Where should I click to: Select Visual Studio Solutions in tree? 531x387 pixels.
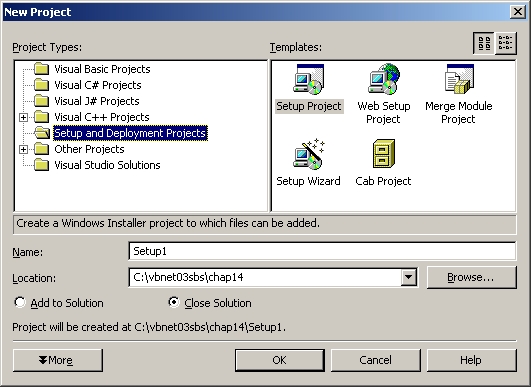107,165
